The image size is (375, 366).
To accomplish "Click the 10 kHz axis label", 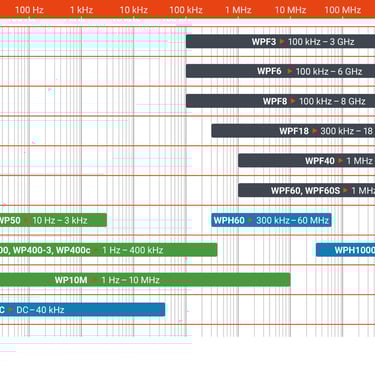I will [134, 10].
